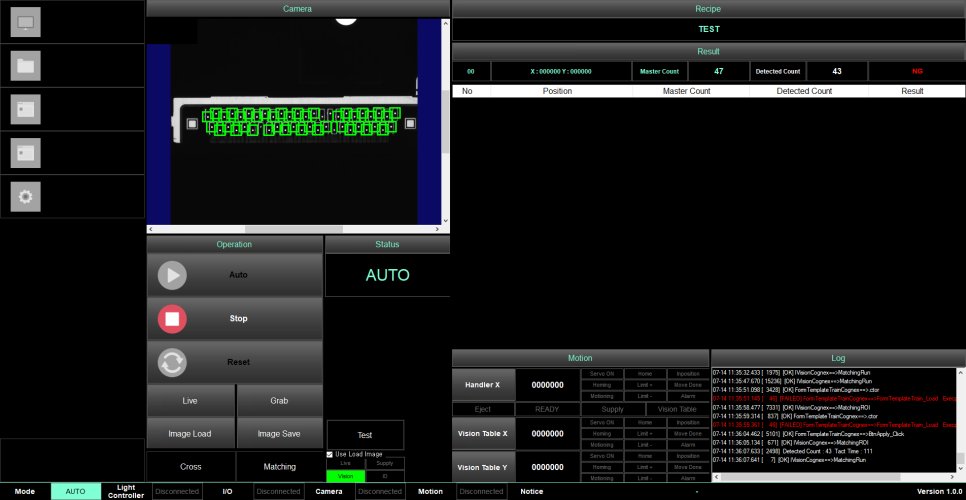Save the picture with Image Save
This screenshot has height=500, width=966.
279,433
